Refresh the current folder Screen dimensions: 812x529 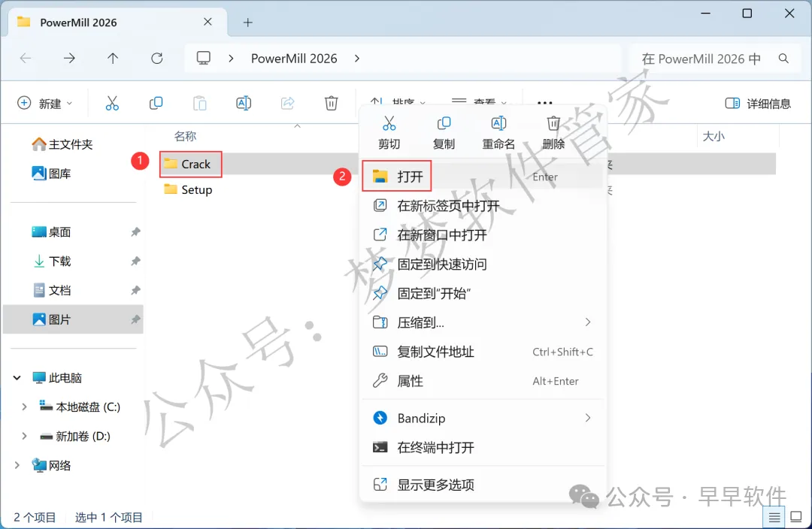[157, 59]
